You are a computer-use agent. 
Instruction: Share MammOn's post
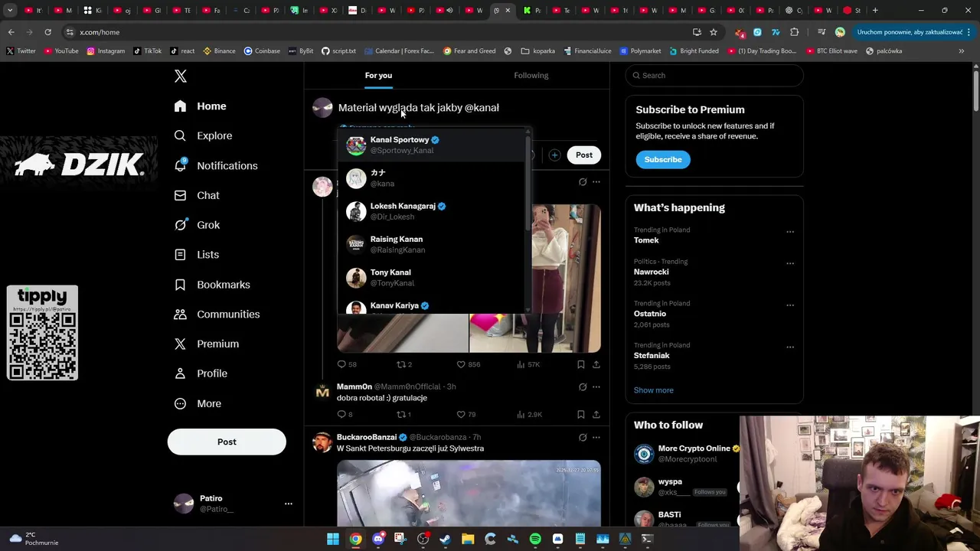tap(596, 414)
